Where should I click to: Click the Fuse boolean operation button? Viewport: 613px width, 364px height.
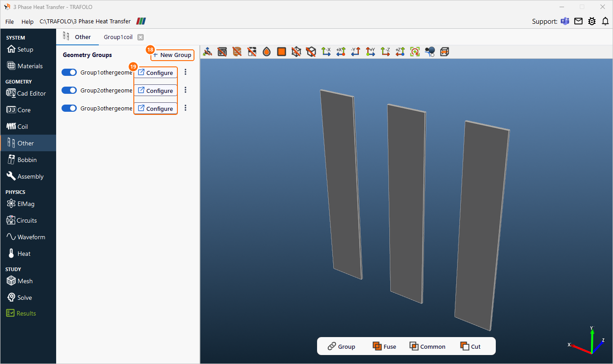(384, 346)
